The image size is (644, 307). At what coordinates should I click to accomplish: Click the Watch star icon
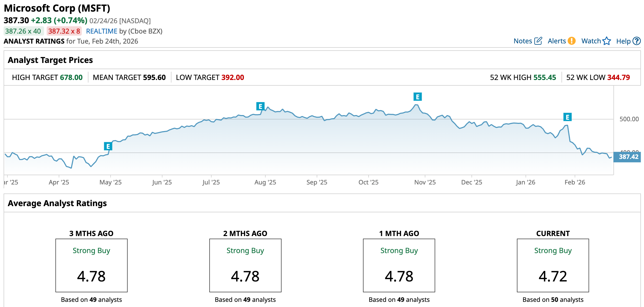coord(607,41)
